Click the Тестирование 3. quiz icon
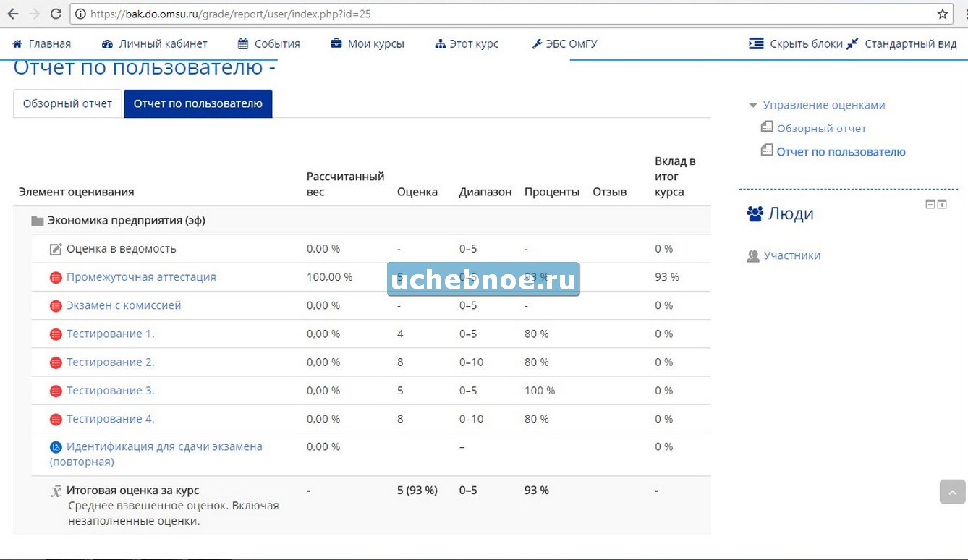 point(56,391)
